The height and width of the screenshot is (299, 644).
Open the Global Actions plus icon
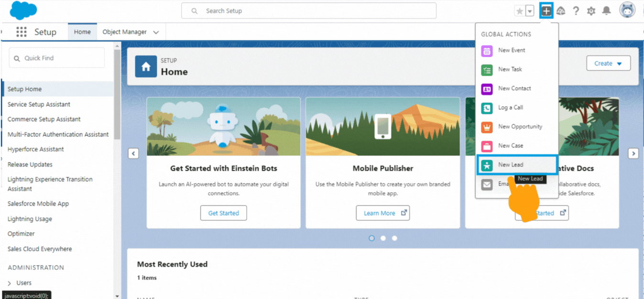(x=546, y=11)
